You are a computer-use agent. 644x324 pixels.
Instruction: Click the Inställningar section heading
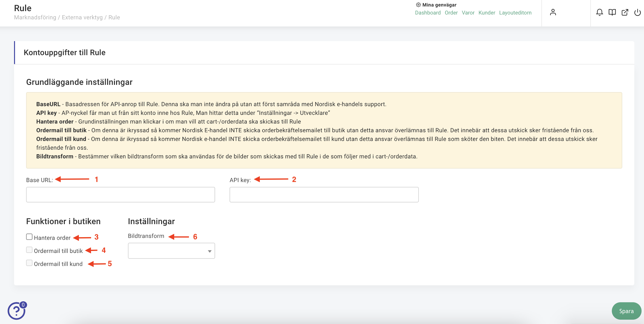[x=151, y=221]
